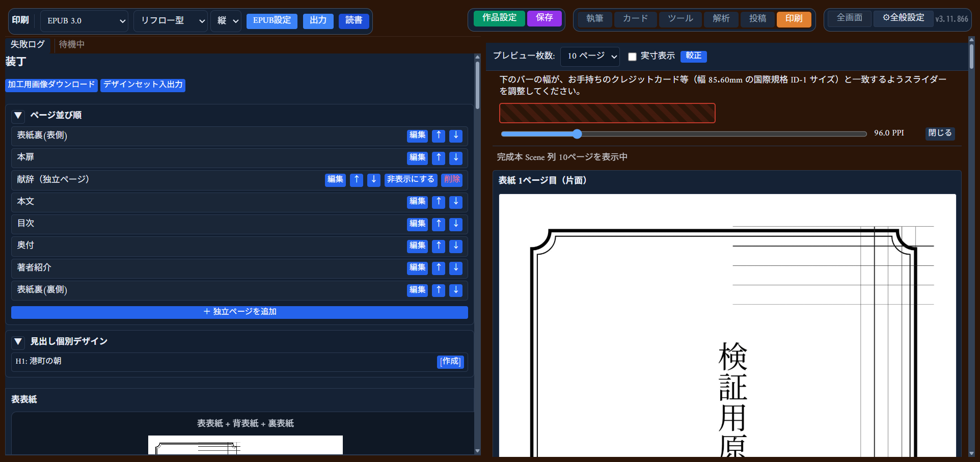The image size is (980, 462).
Task: Click the striped credit card calibration bar
Action: click(607, 113)
